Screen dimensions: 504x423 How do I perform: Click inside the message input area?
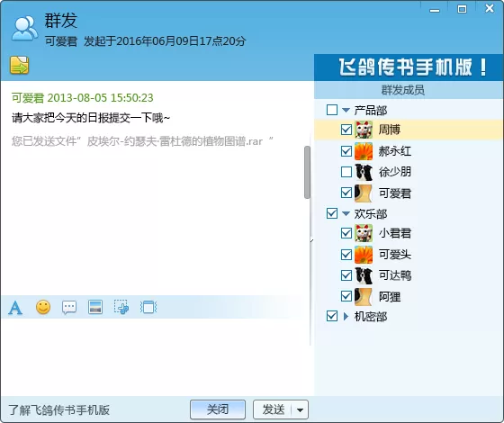pyautogui.click(x=155, y=356)
